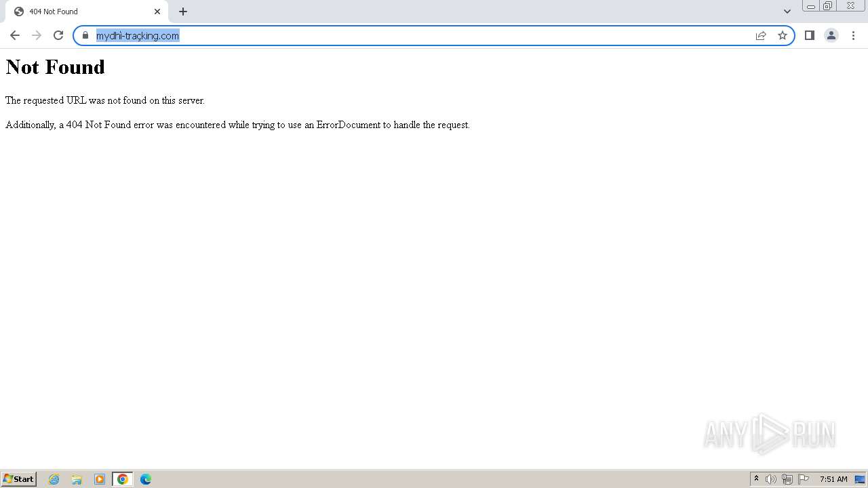Share this page using share icon

(761, 35)
